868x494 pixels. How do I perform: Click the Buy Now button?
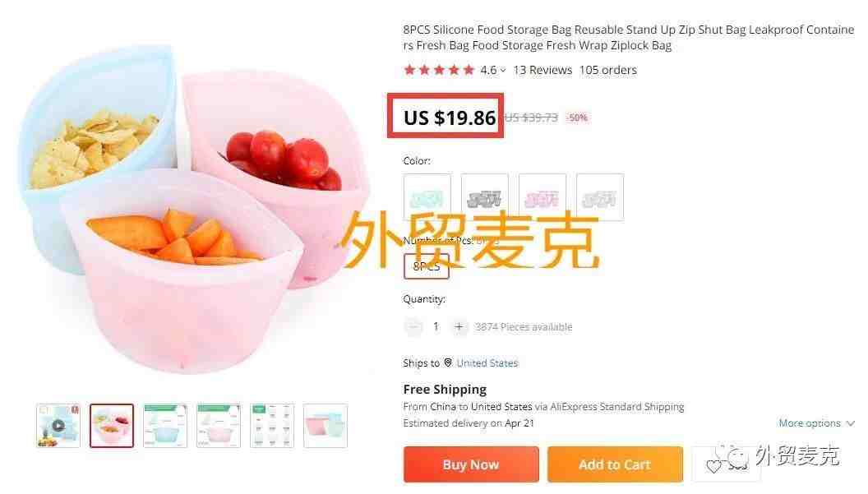(x=471, y=464)
